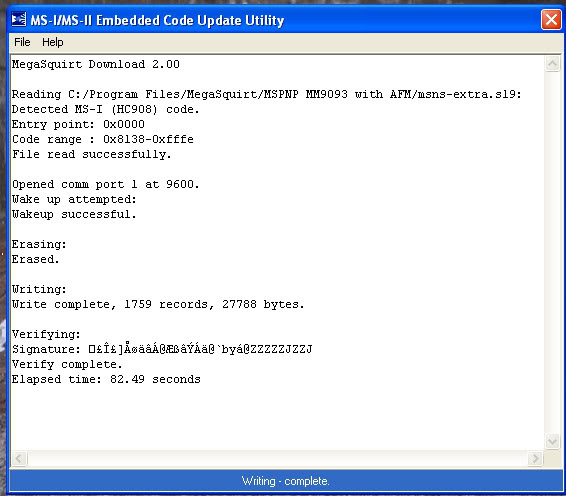Click the 'Wake up attempted:' line
This screenshot has width=566, height=496.
click(x=74, y=200)
